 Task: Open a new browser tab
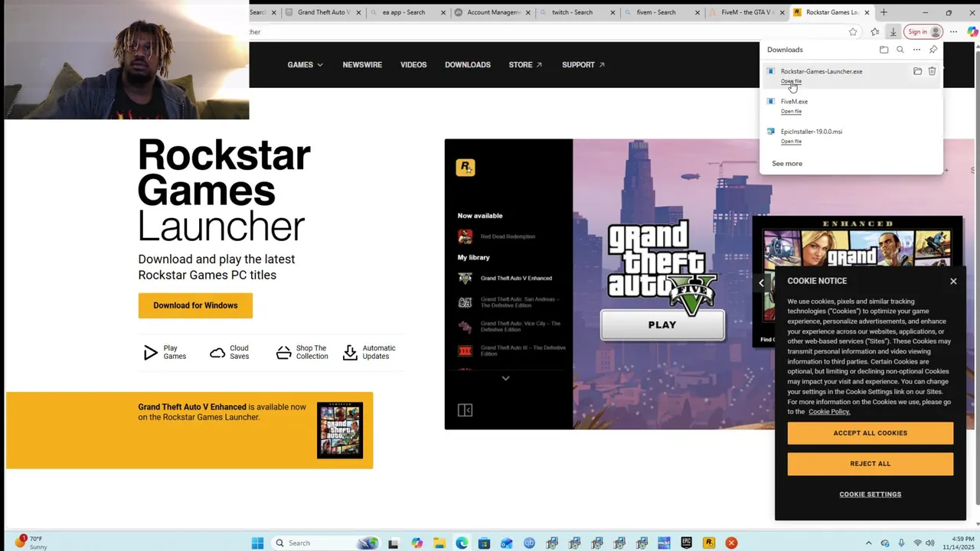click(x=884, y=12)
